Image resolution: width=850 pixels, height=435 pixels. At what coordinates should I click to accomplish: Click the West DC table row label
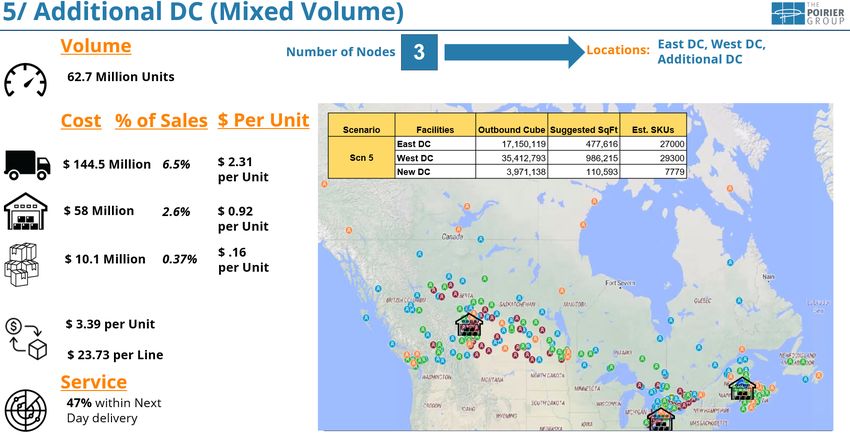435,158
